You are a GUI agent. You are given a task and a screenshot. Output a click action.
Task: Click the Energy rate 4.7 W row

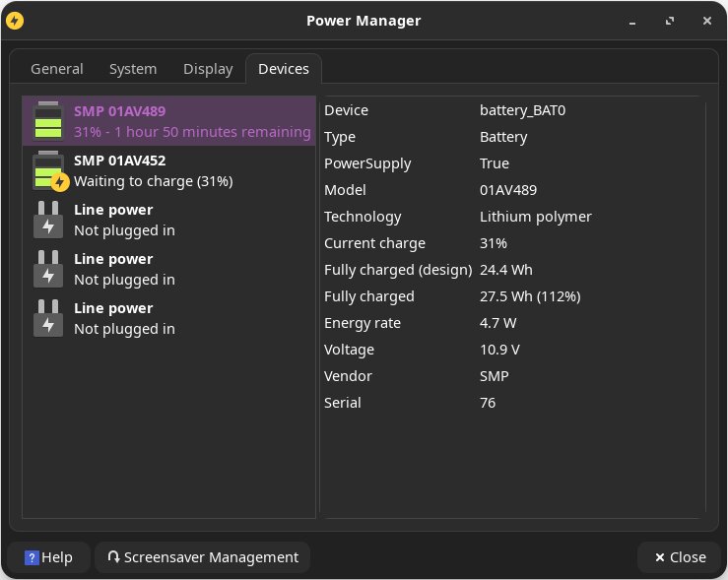(x=512, y=323)
